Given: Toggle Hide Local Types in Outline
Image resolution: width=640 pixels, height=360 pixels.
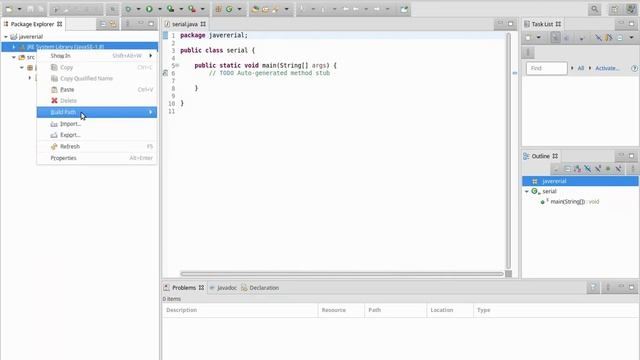Looking at the screenshot, I should tap(618, 169).
